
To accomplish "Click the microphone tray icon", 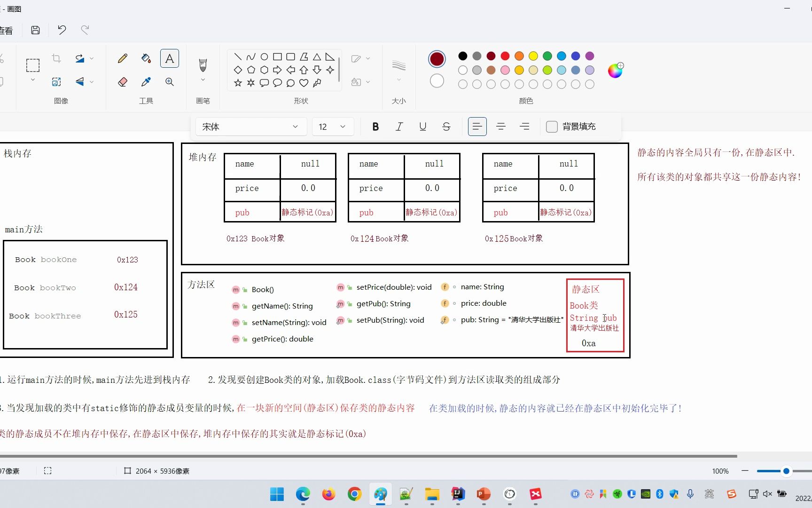I will (x=690, y=494).
